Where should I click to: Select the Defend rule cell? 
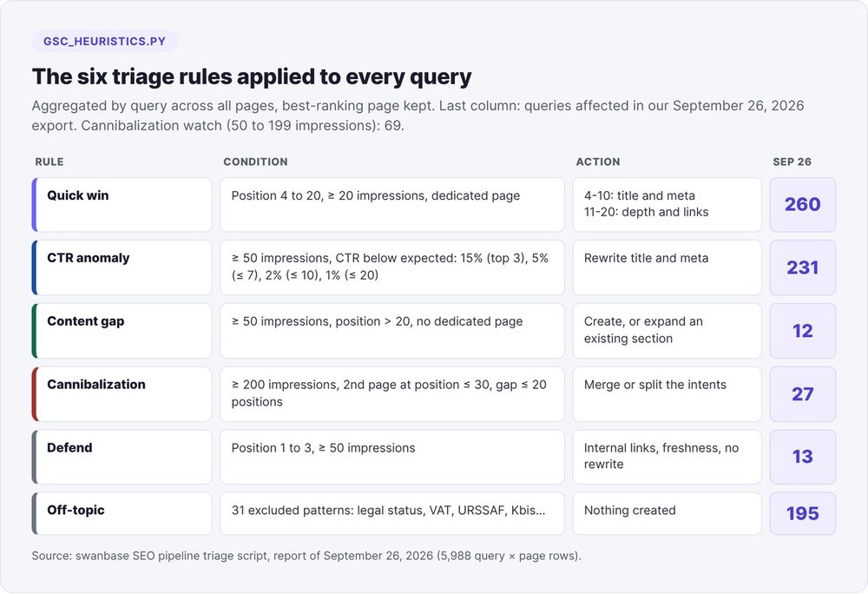click(122, 457)
